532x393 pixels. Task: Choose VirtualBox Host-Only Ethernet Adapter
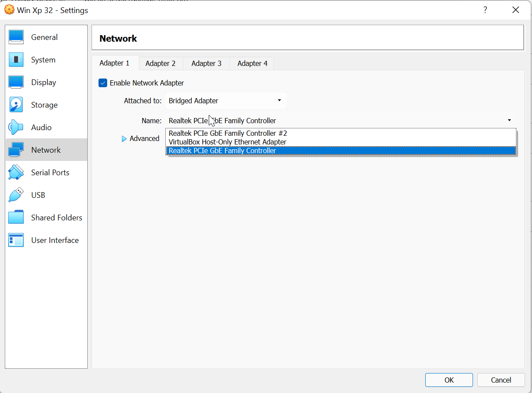click(341, 142)
